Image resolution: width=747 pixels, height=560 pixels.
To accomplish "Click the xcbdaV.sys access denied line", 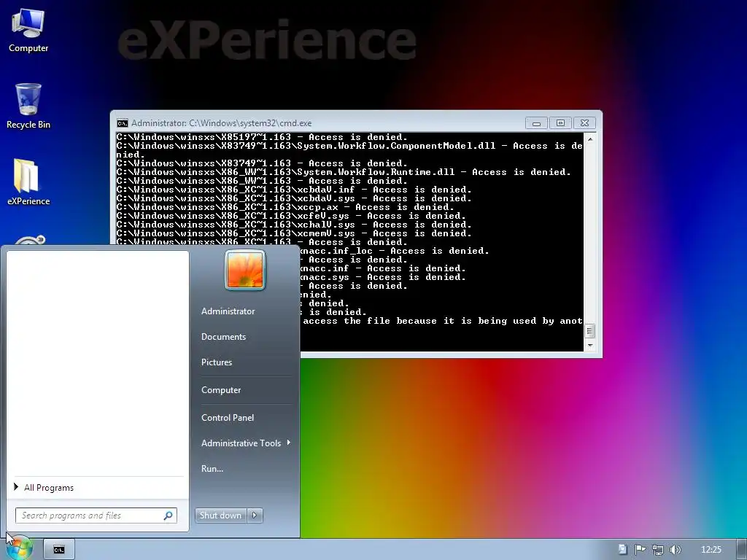I will [x=294, y=198].
